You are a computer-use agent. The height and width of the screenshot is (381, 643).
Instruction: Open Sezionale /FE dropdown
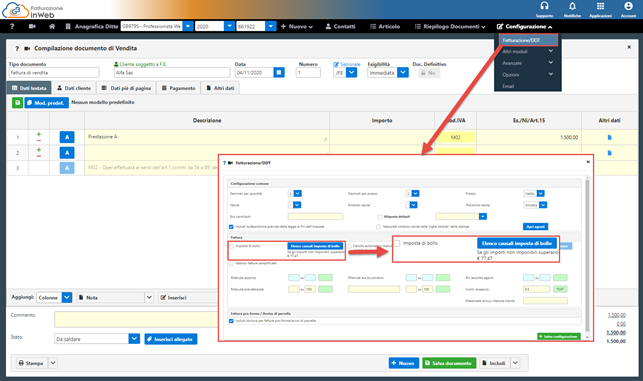pos(352,73)
